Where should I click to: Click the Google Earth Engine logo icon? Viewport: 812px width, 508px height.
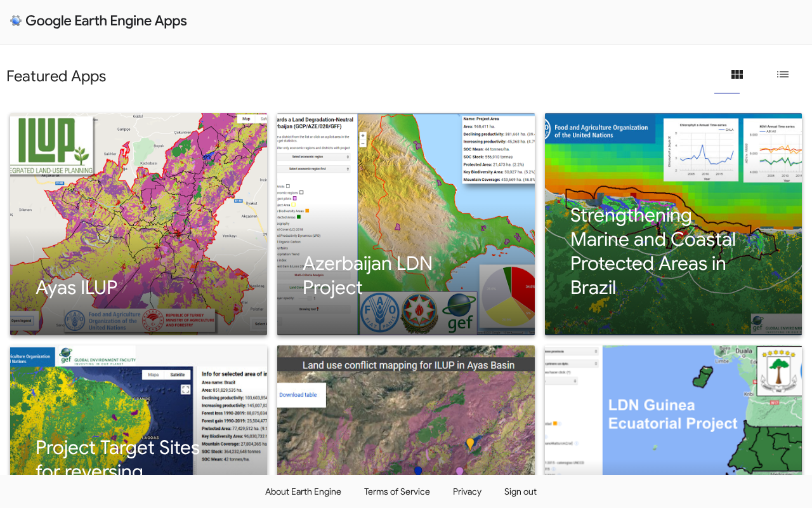[x=15, y=21]
